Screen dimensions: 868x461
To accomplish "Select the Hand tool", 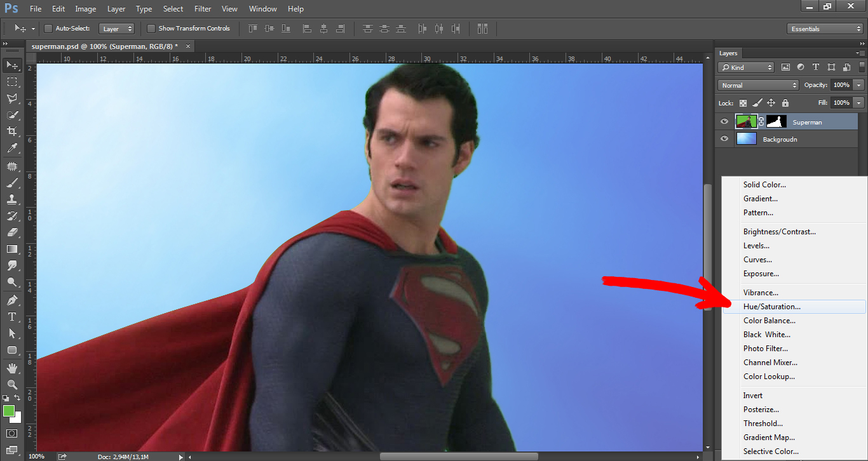I will 11,368.
